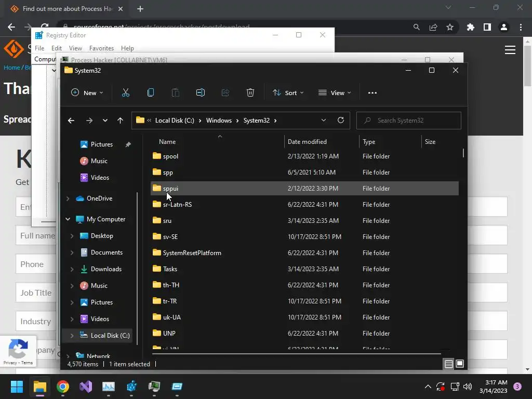The width and height of the screenshot is (532, 399).
Task: Switch to details view layout icon
Action: pos(448,364)
